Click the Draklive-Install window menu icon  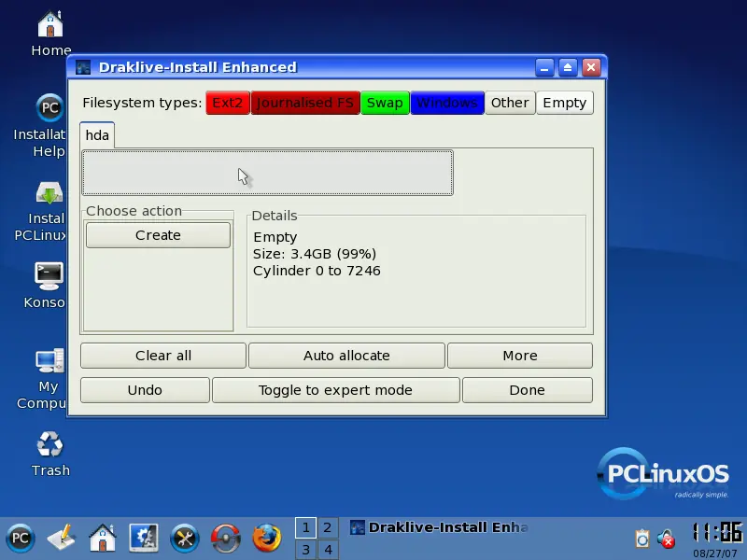coord(83,67)
